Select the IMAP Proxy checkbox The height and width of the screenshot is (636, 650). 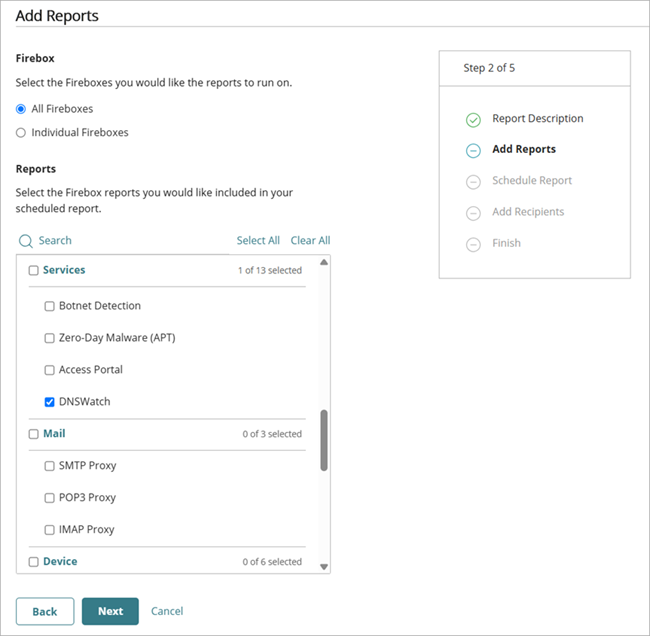[49, 530]
